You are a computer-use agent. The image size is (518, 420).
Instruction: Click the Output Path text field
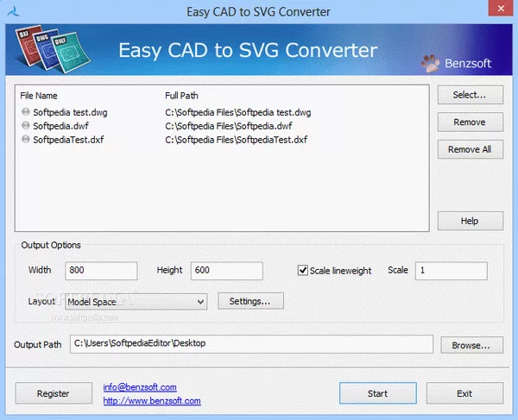click(x=251, y=344)
